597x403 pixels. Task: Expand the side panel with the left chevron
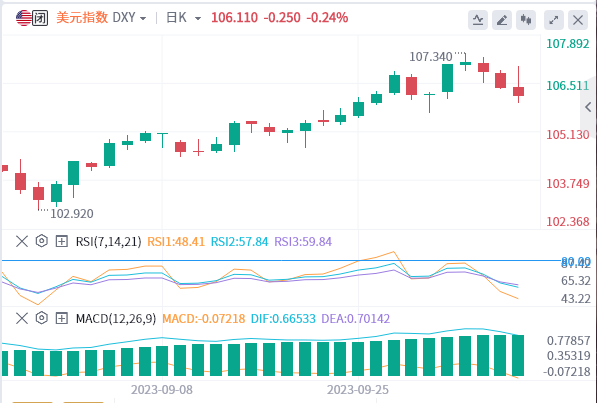(588, 107)
